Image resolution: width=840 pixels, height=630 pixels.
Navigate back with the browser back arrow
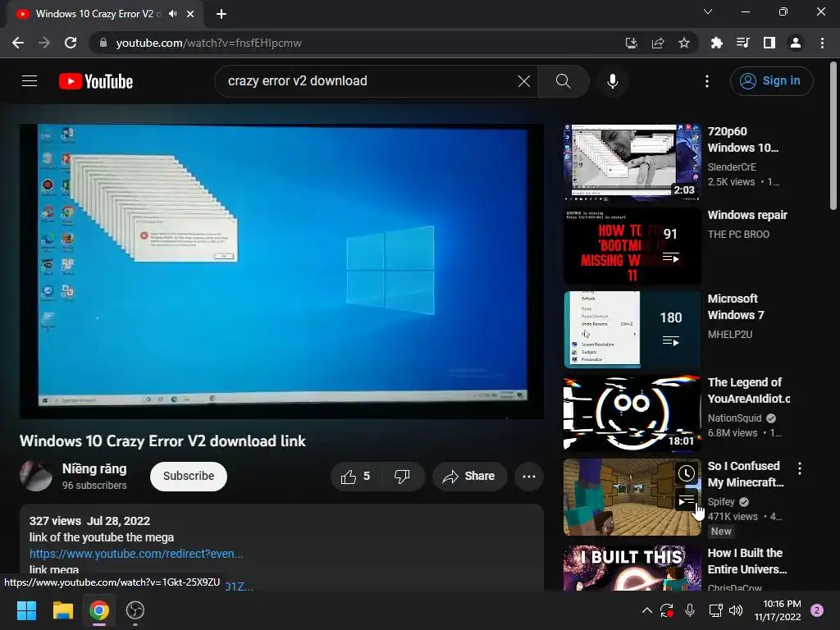18,43
